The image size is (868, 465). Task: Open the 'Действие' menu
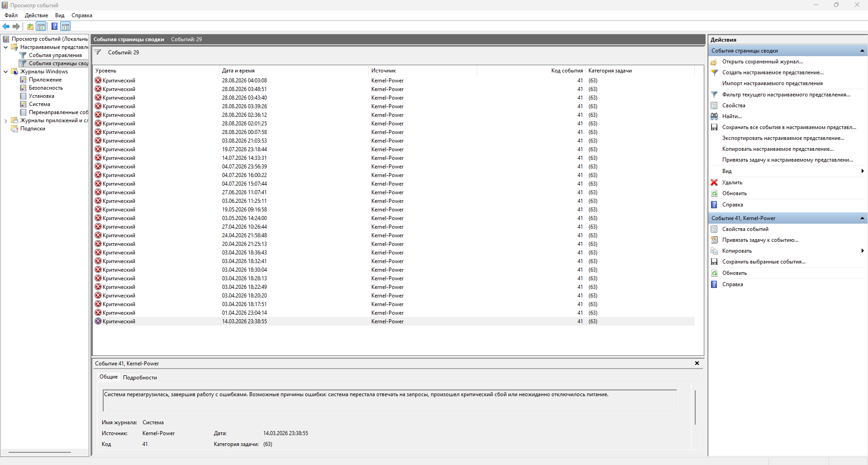coord(37,15)
